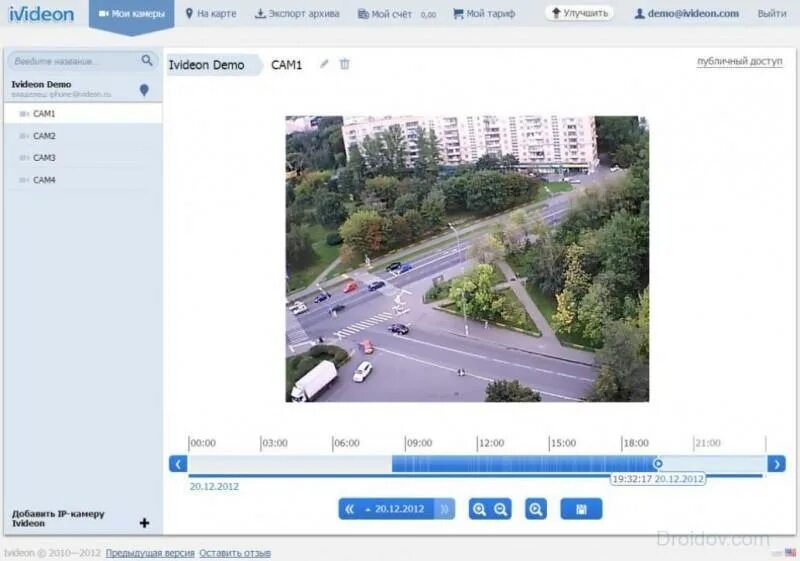Open Экспорт архива section
The height and width of the screenshot is (561, 800).
point(297,14)
